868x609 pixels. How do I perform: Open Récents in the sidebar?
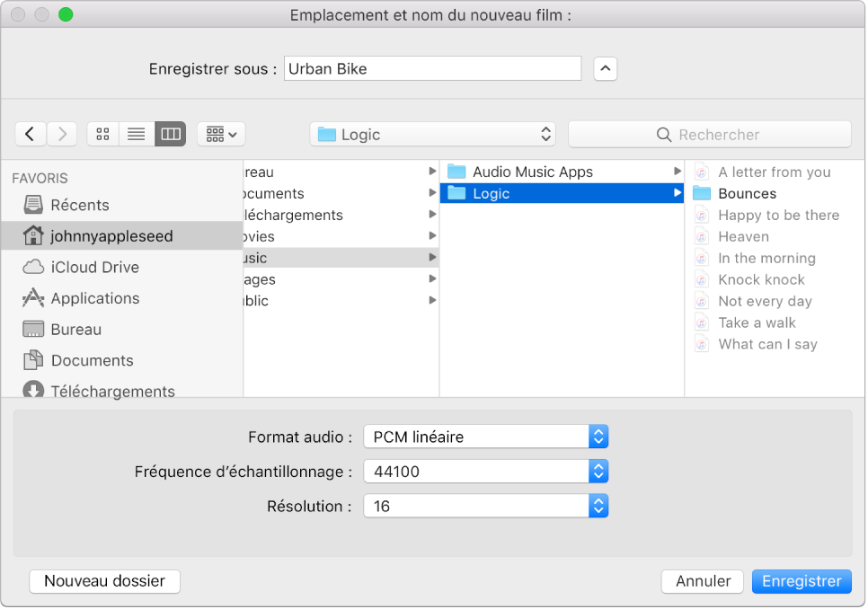click(79, 206)
